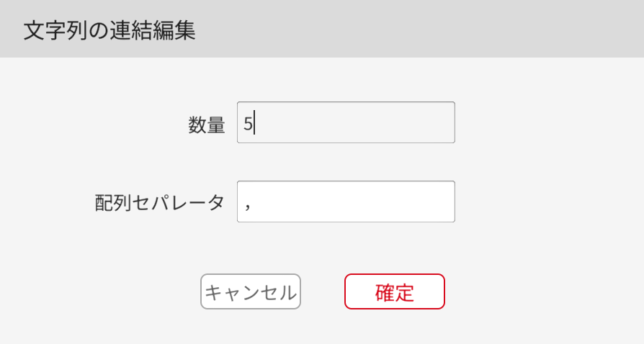Place cursor after the 5 in 数量
The height and width of the screenshot is (344, 644).
(254, 124)
